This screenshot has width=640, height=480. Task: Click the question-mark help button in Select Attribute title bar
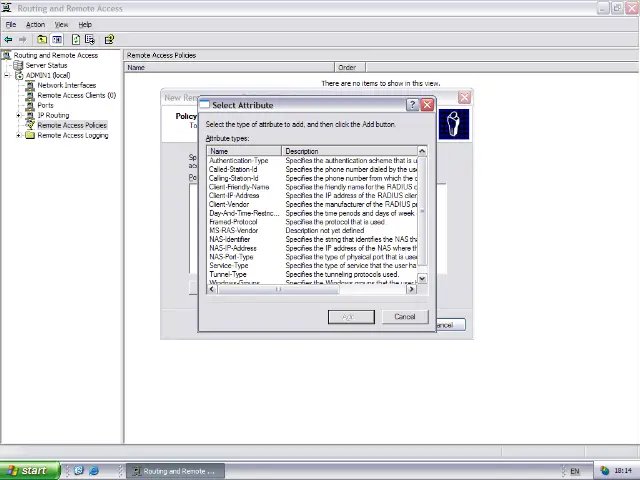pos(413,105)
